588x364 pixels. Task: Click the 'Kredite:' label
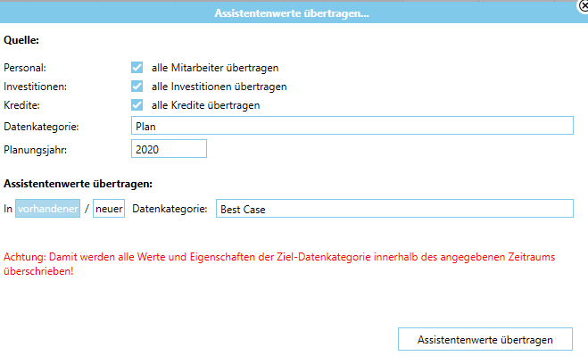[21, 105]
